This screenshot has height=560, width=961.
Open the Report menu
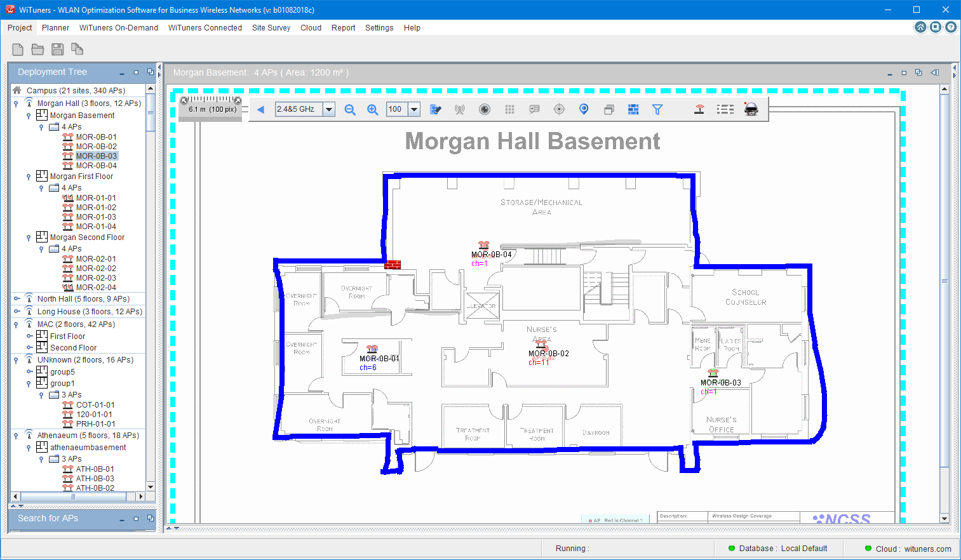[x=343, y=28]
